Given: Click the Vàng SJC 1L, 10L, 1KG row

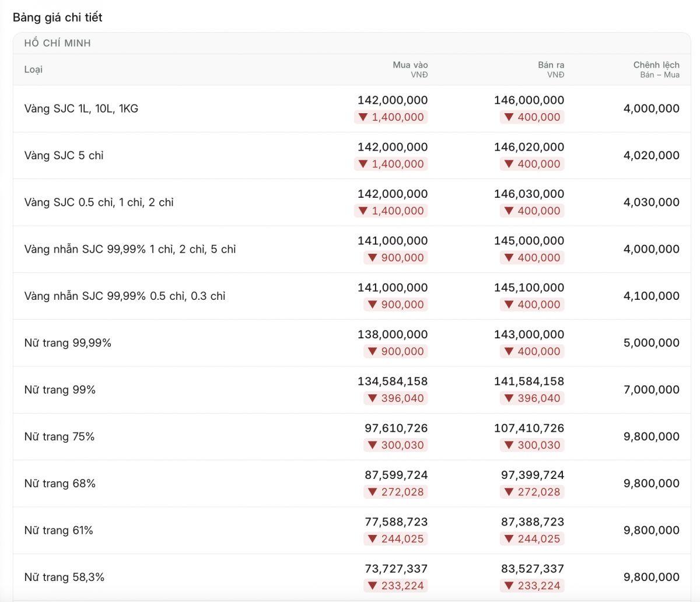Looking at the screenshot, I should click(x=352, y=108).
